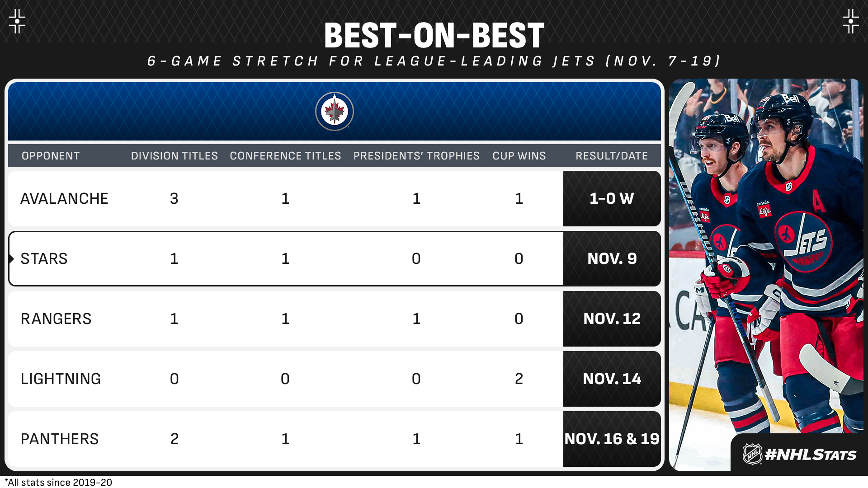Click the top-left corner crosshair ornament
This screenshot has width=868, height=488.
[17, 21]
